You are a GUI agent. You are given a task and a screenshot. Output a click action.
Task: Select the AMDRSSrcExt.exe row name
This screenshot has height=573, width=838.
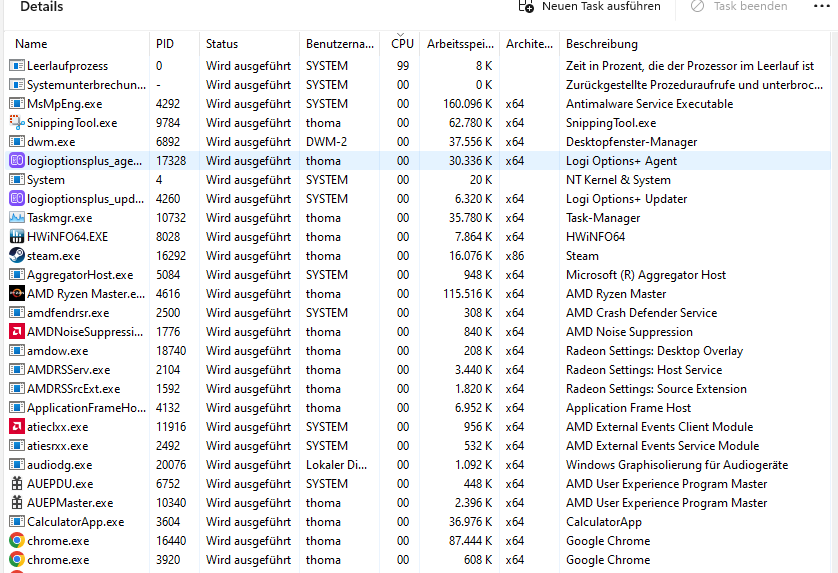(x=74, y=389)
